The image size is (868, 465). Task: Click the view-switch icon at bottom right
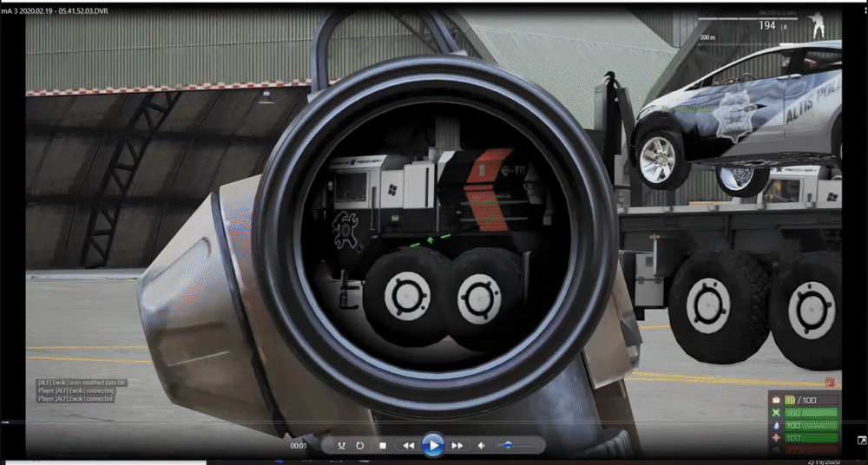861,440
